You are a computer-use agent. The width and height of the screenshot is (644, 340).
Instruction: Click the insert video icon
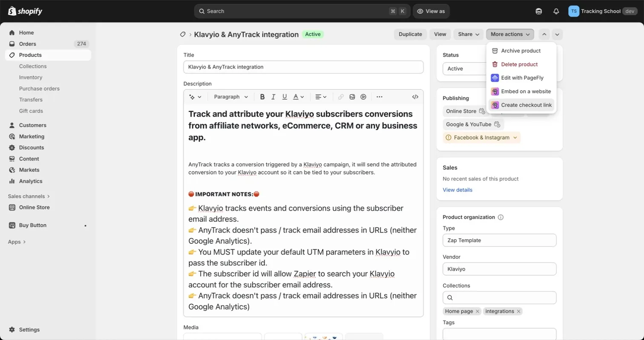(363, 97)
